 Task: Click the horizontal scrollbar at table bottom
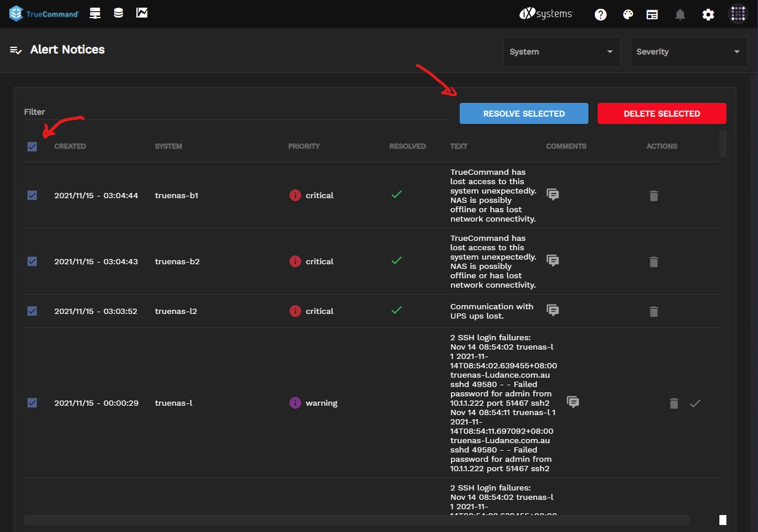tap(357, 520)
